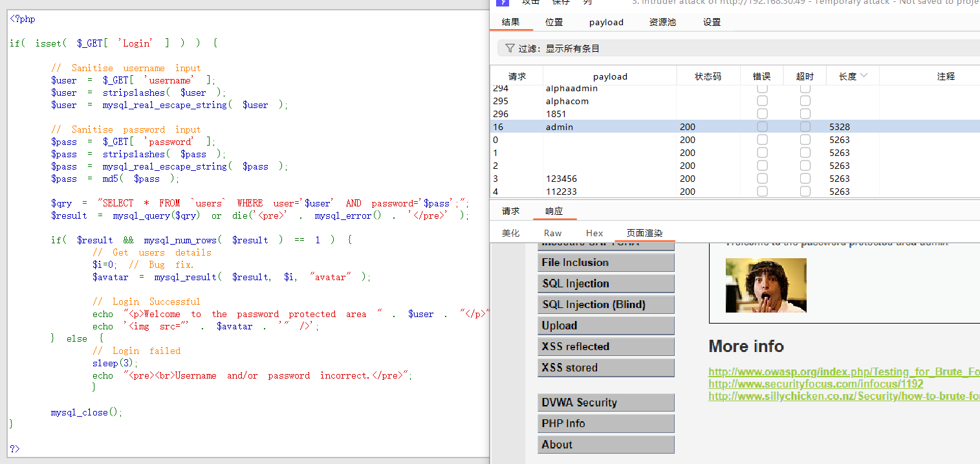
Task: Open SQL Injection (Blind) menu item
Action: pos(606,304)
